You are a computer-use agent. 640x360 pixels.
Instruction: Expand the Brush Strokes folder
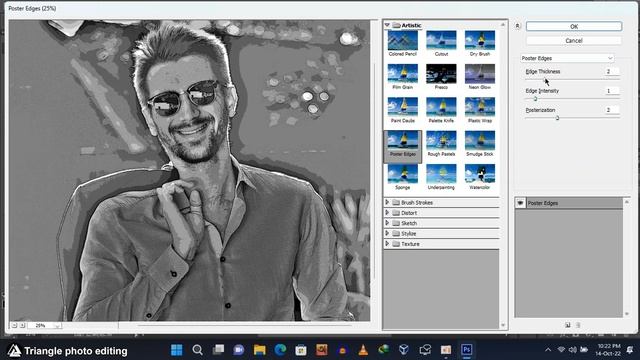pos(387,202)
